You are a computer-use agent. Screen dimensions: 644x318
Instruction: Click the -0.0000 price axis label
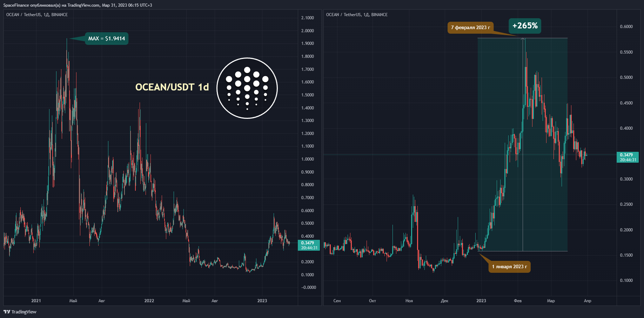coord(308,287)
